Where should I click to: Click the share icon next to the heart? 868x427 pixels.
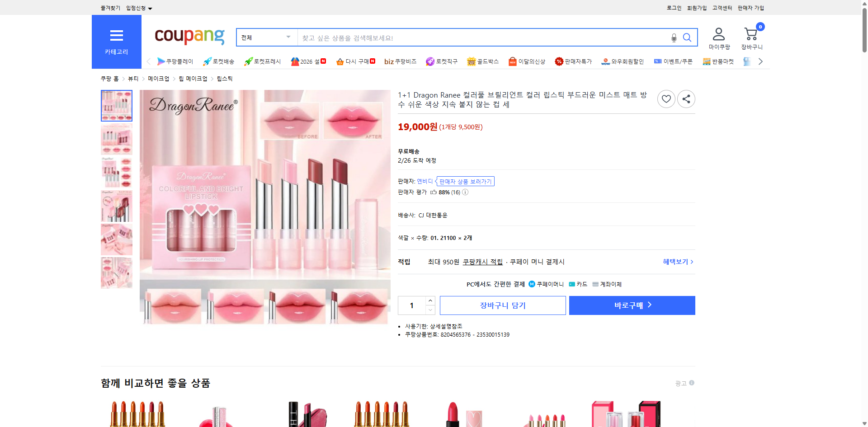pyautogui.click(x=686, y=99)
